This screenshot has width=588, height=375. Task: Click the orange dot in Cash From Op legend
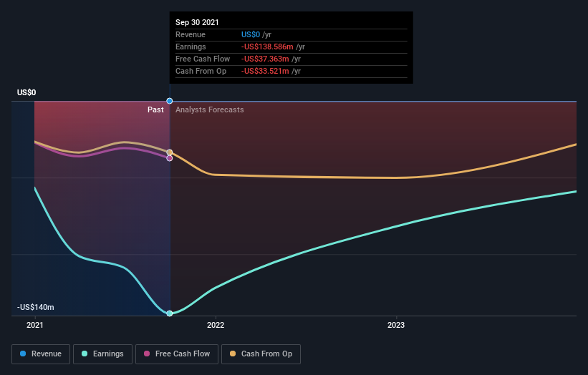(233, 354)
